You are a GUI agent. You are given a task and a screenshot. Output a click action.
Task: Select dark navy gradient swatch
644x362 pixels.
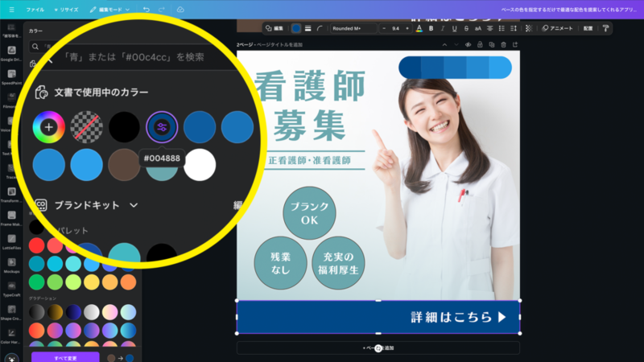click(73, 312)
